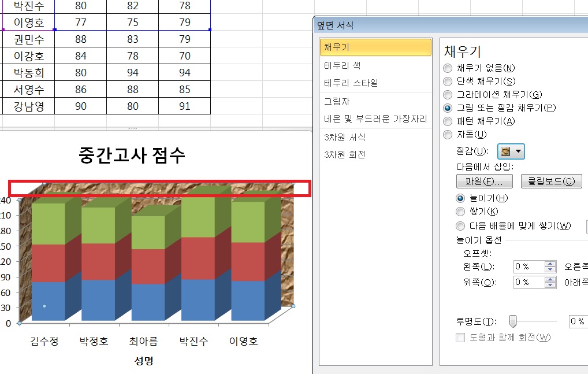The image size is (588, 374).
Task: Enable 도형과 함께 회전 checkbox
Action: coord(461,338)
